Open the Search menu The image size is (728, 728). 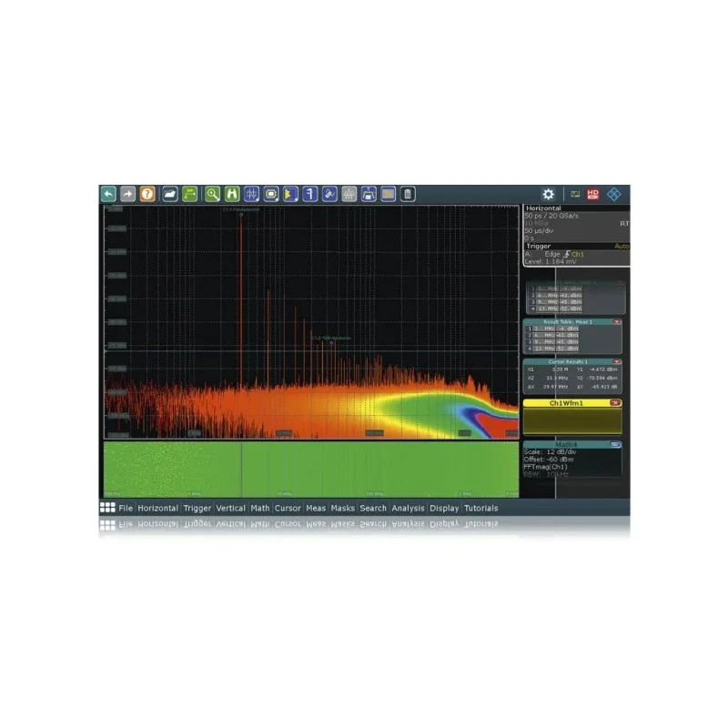[373, 508]
